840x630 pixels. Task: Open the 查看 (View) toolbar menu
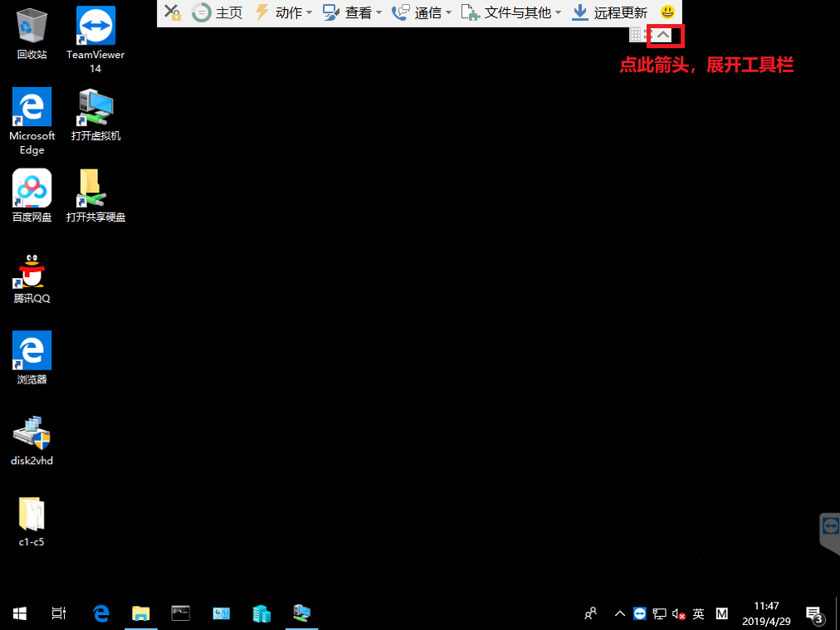click(x=353, y=12)
